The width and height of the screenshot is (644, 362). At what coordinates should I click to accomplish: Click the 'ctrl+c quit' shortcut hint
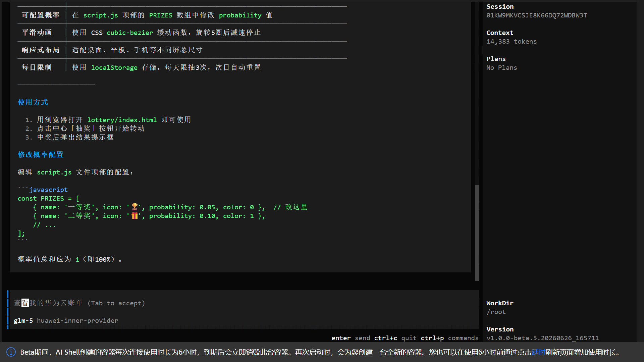click(x=395, y=338)
